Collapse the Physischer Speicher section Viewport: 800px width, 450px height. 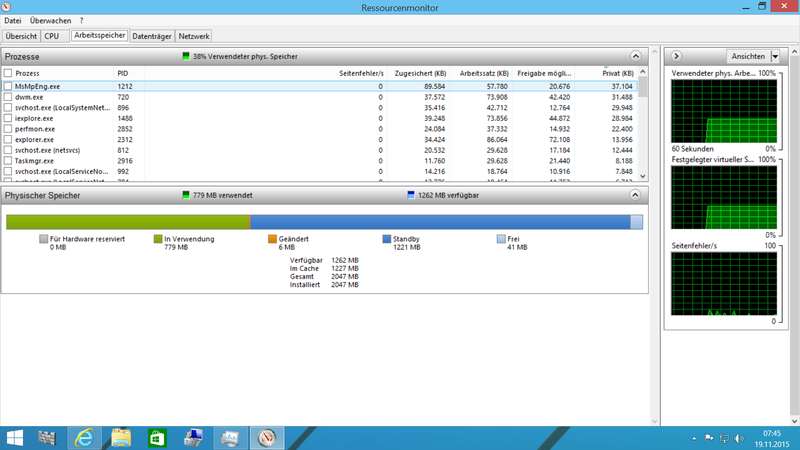(635, 195)
